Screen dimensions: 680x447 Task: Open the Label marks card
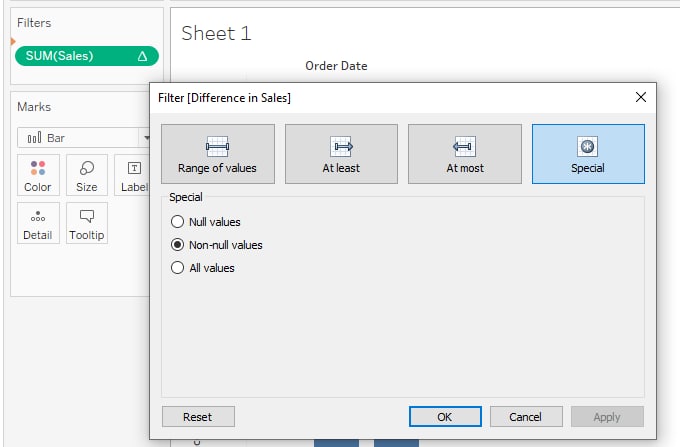(132, 175)
